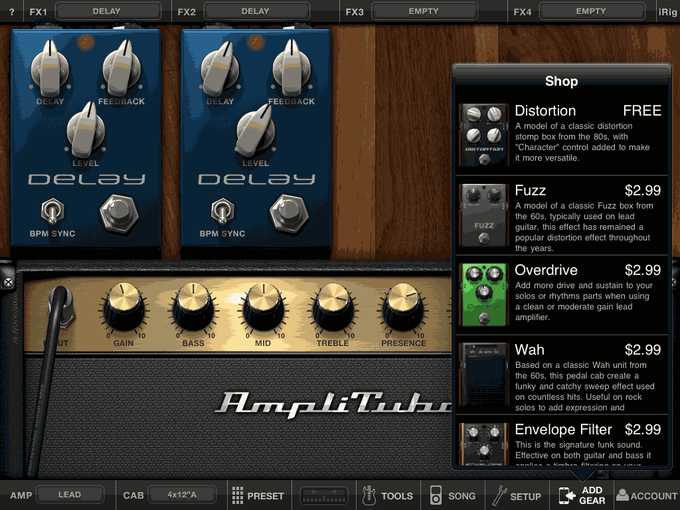This screenshot has height=510, width=680.
Task: Click the round X button left of amp
Action: pyautogui.click(x=8, y=282)
